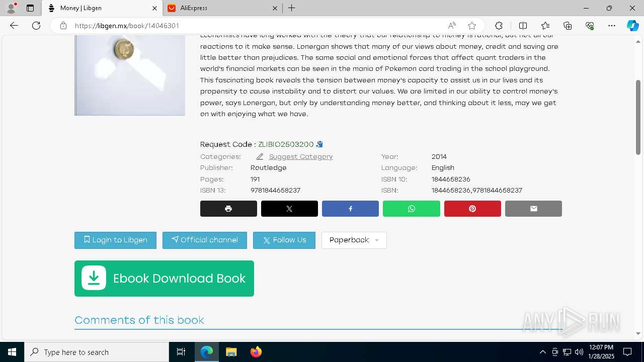Open File Explorer from taskbar
The width and height of the screenshot is (644, 362).
tap(231, 352)
